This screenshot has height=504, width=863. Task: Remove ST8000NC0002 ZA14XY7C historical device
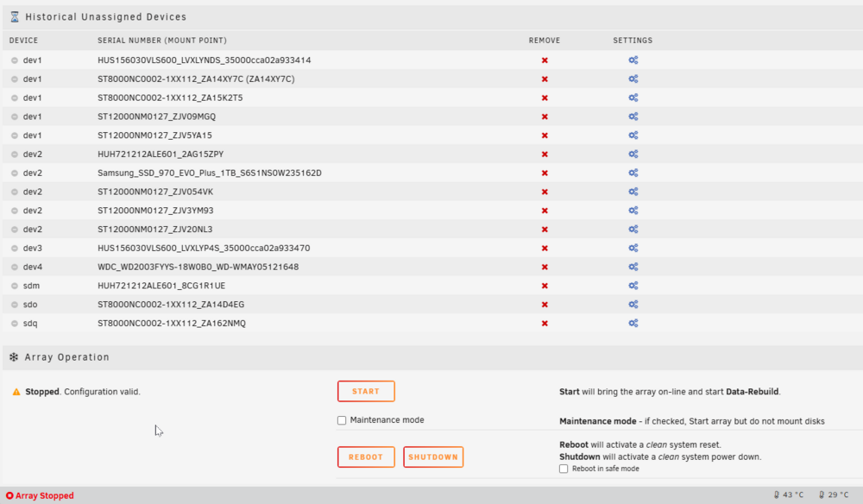pos(545,79)
